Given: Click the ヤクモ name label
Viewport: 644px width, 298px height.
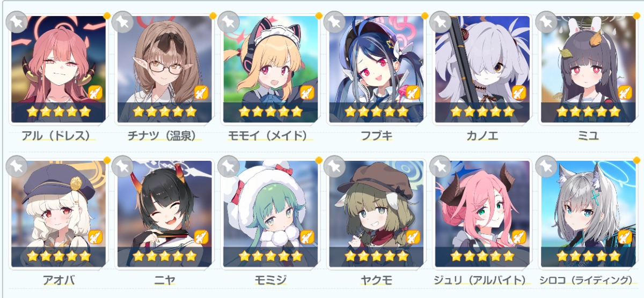Looking at the screenshot, I should 376,280.
